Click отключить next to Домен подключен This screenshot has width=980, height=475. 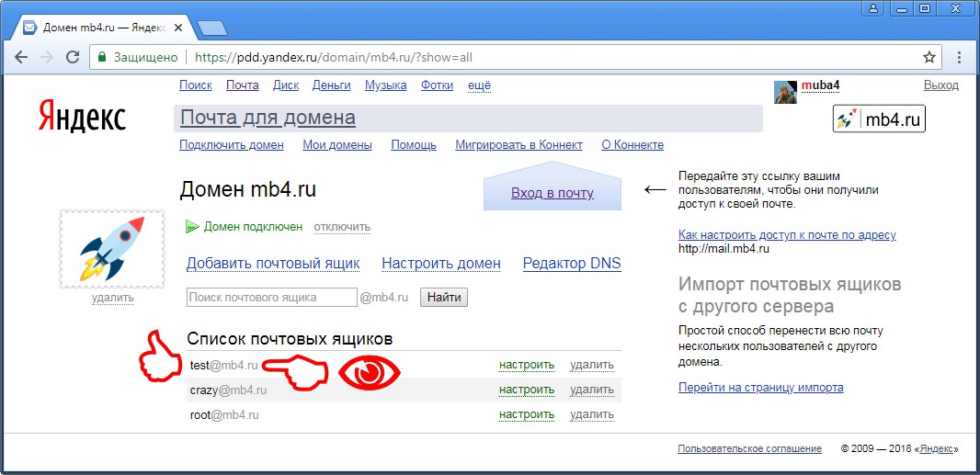click(x=342, y=226)
